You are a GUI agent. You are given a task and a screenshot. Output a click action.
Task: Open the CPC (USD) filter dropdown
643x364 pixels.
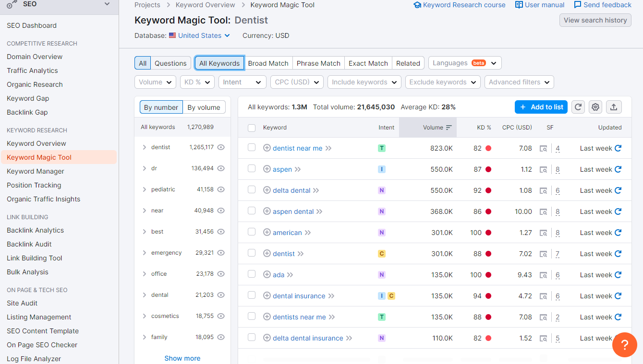point(297,82)
